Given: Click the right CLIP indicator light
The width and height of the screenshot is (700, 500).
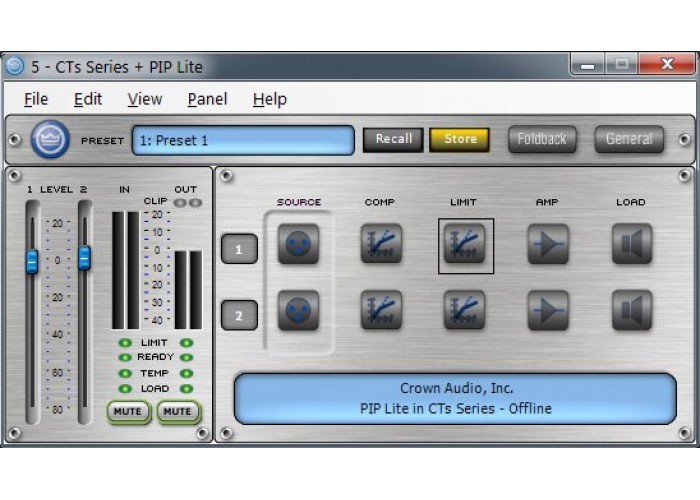Looking at the screenshot, I should 196,203.
